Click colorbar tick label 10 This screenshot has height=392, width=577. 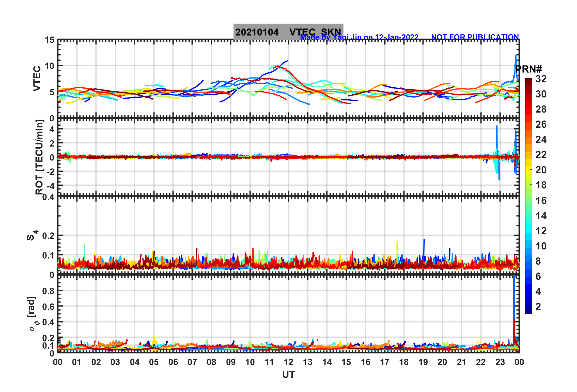[541, 246]
